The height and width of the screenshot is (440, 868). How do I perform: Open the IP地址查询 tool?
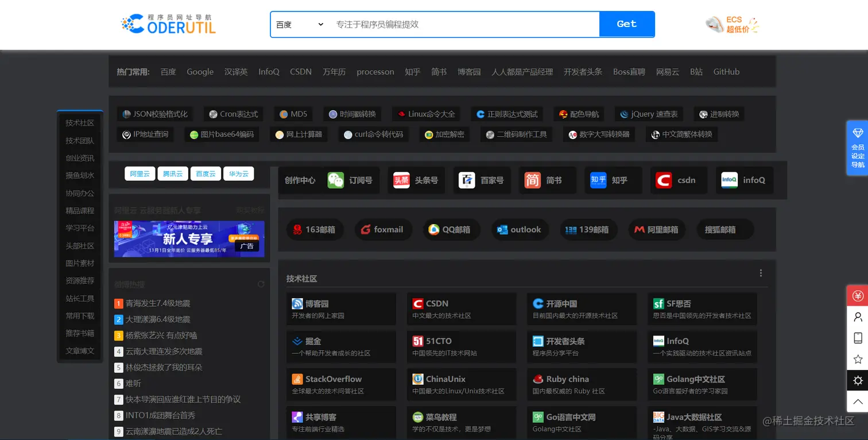pos(146,134)
